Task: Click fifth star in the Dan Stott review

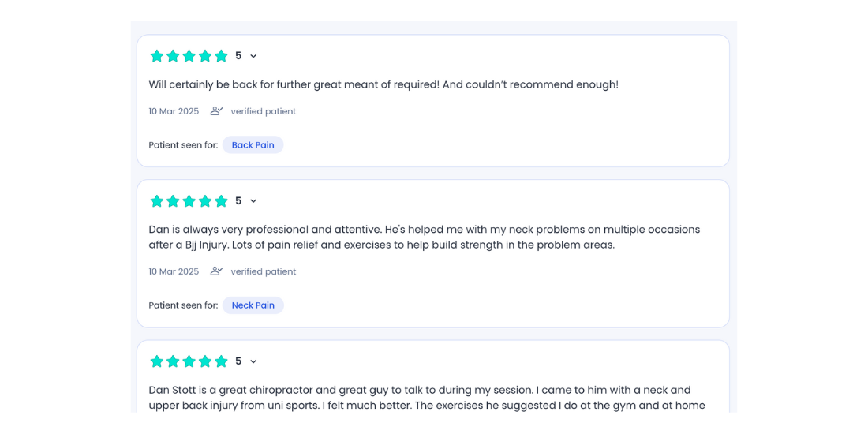Action: (x=222, y=361)
